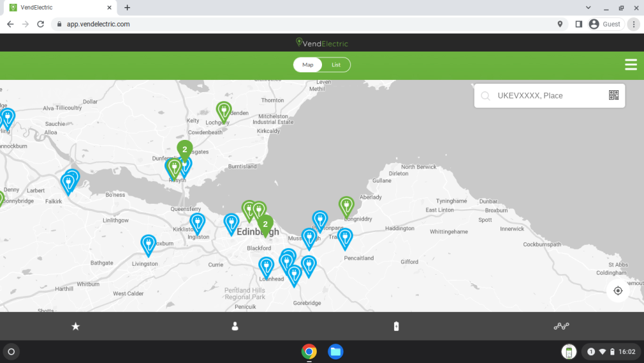Toggle browser side panel
Image resolution: width=644 pixels, height=363 pixels.
[578, 25]
